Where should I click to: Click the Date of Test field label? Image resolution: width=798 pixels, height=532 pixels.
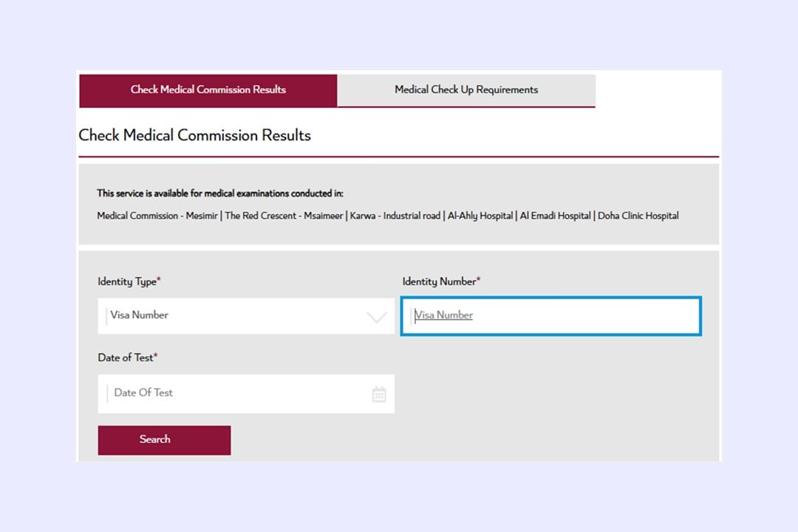pos(126,358)
